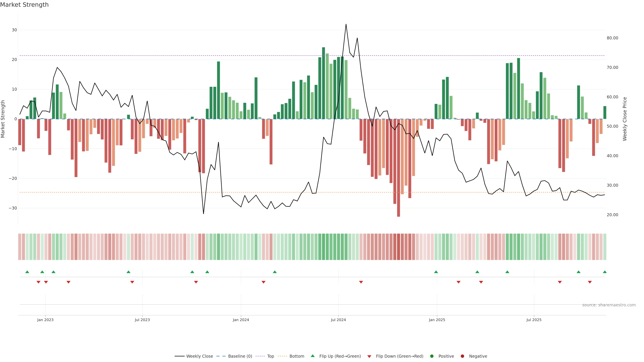The height and width of the screenshot is (362, 644).
Task: Click the 80.00 price axis tick label
Action: [x=612, y=38]
